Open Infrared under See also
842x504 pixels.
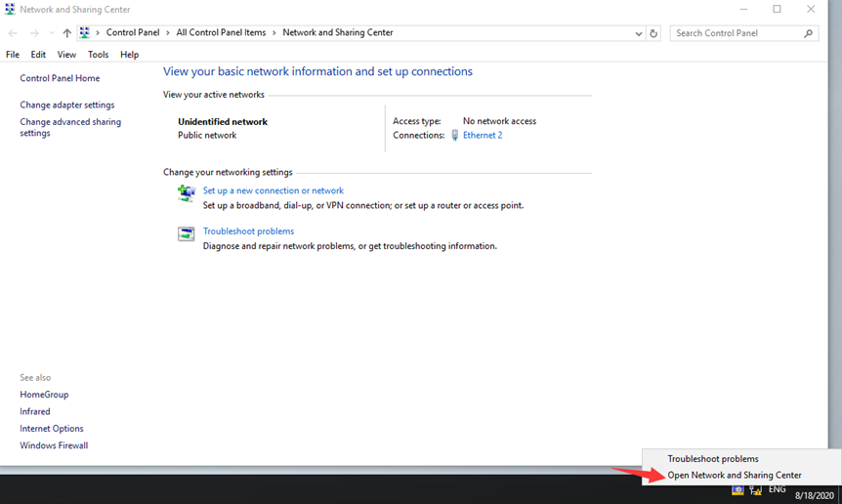[x=35, y=411]
